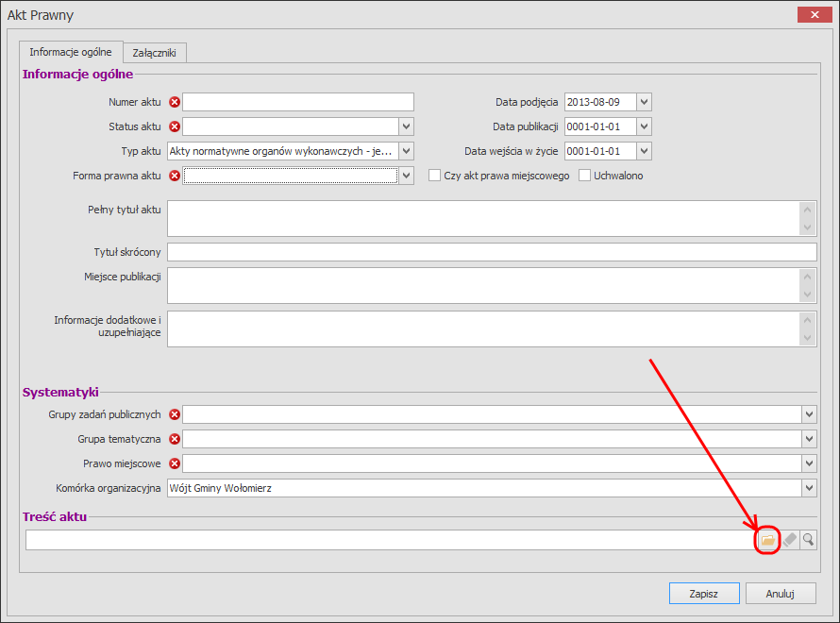Open the Data publikacji date picker
Image resolution: width=840 pixels, height=623 pixels.
coord(644,126)
